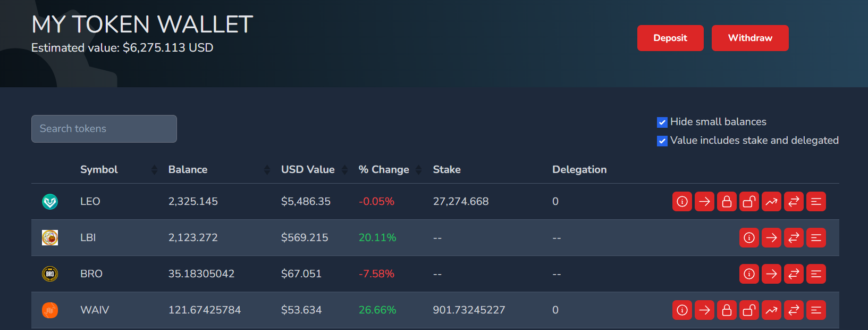This screenshot has height=330, width=868.
Task: Click the -0.05% change value
Action: tap(376, 202)
